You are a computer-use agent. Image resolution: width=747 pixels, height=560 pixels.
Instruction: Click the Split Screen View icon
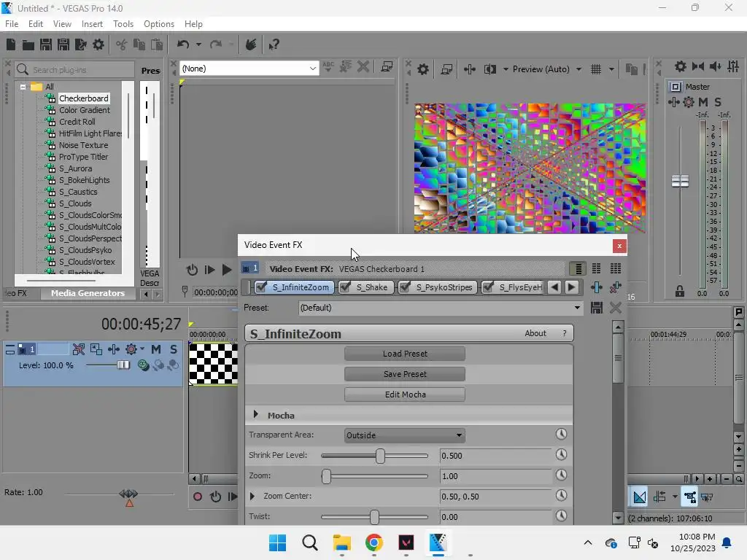(x=490, y=69)
